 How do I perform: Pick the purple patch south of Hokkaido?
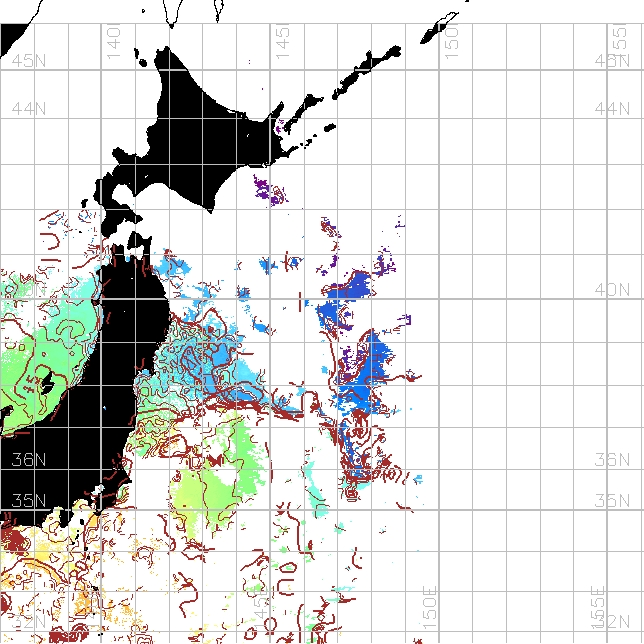264,187
